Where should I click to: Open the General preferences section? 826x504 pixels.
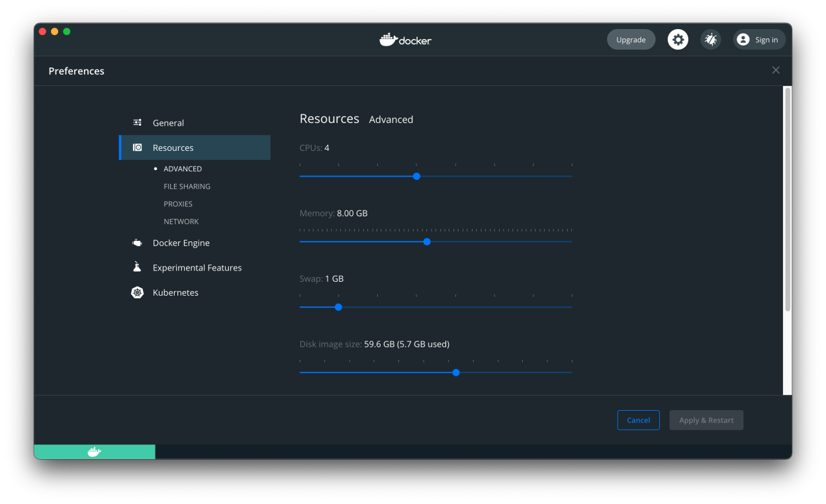[x=195, y=122]
